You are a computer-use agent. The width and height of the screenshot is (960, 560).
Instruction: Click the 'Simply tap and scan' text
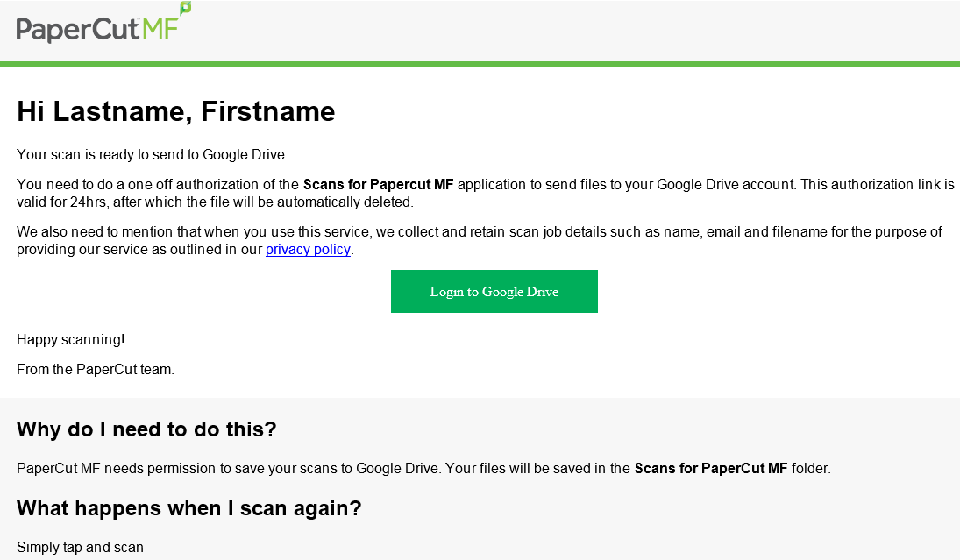[80, 547]
